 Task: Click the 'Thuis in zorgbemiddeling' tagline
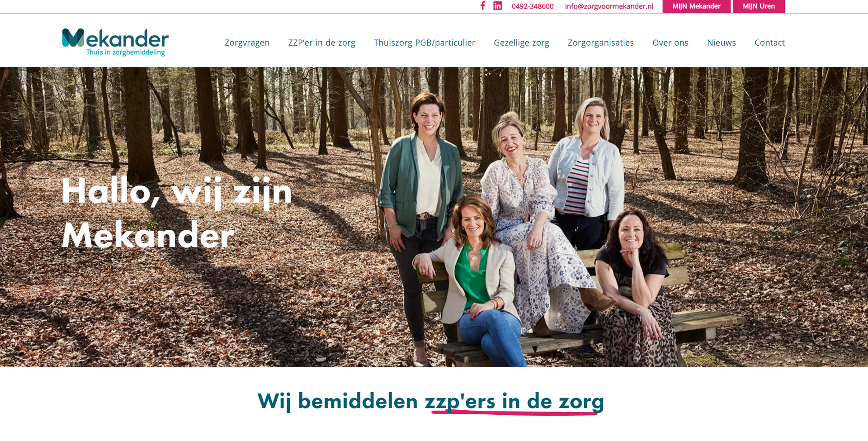point(126,52)
